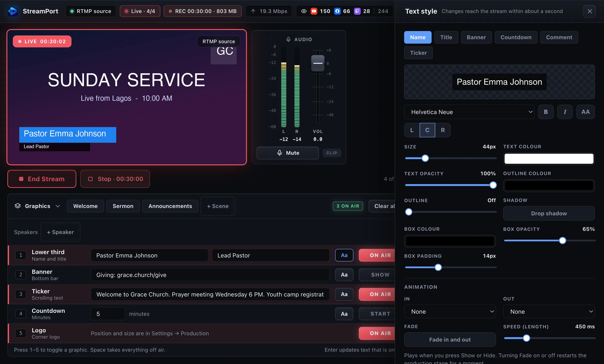The image size is (604, 364).
Task: Click the Facebook viewers icon
Action: [x=337, y=11]
